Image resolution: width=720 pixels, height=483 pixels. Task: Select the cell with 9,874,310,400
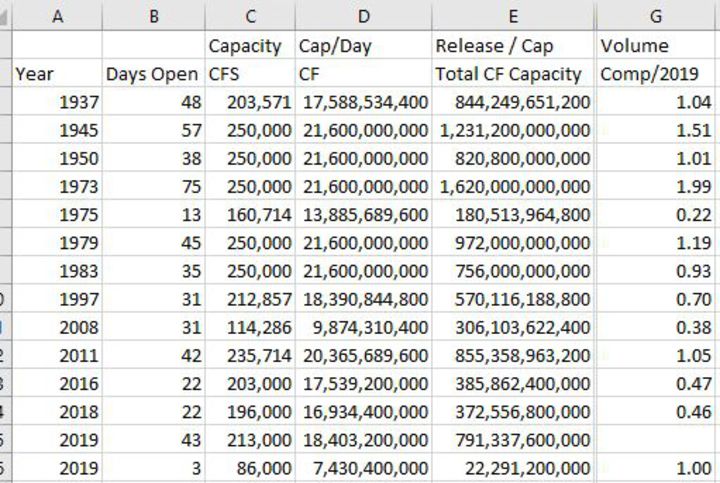(363, 327)
